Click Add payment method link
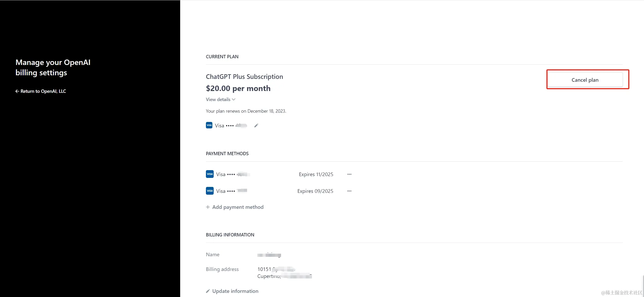 pos(238,207)
